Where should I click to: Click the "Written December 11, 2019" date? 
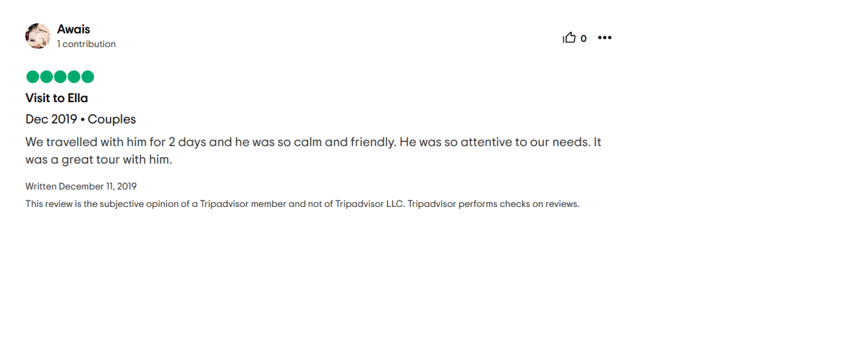tap(81, 187)
